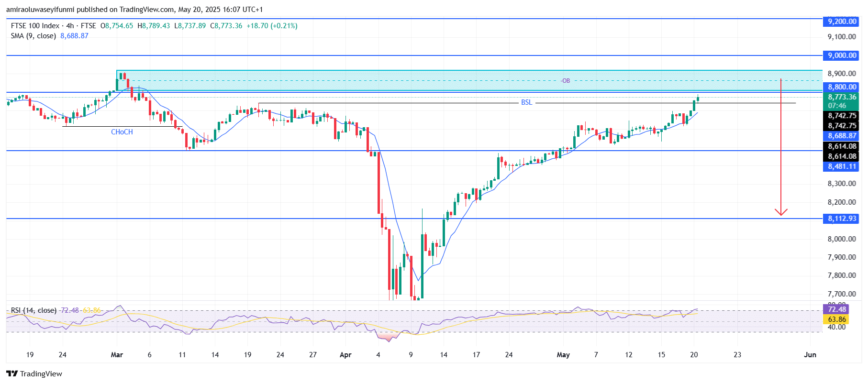The width and height of the screenshot is (868, 384).
Task: Click the open price value O8,754.65
Action: click(117, 26)
